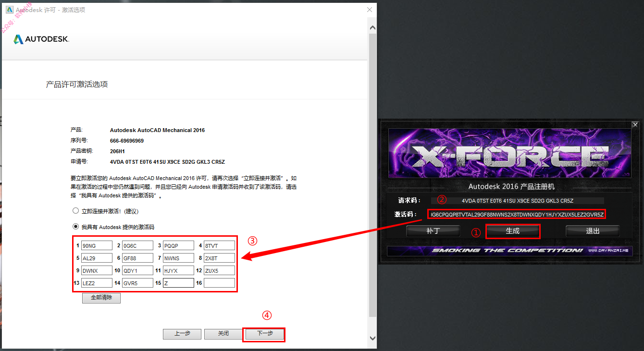Click the 产品许可激活选项 heading

(77, 85)
